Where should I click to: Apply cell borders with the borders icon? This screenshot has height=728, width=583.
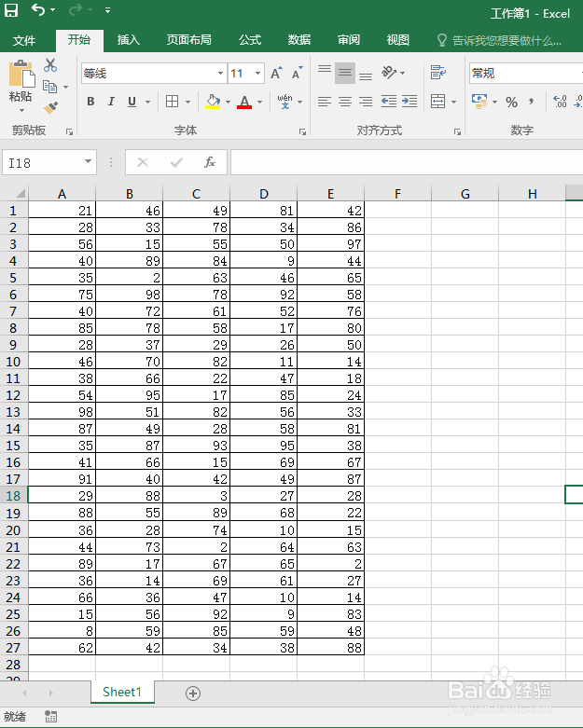[172, 102]
